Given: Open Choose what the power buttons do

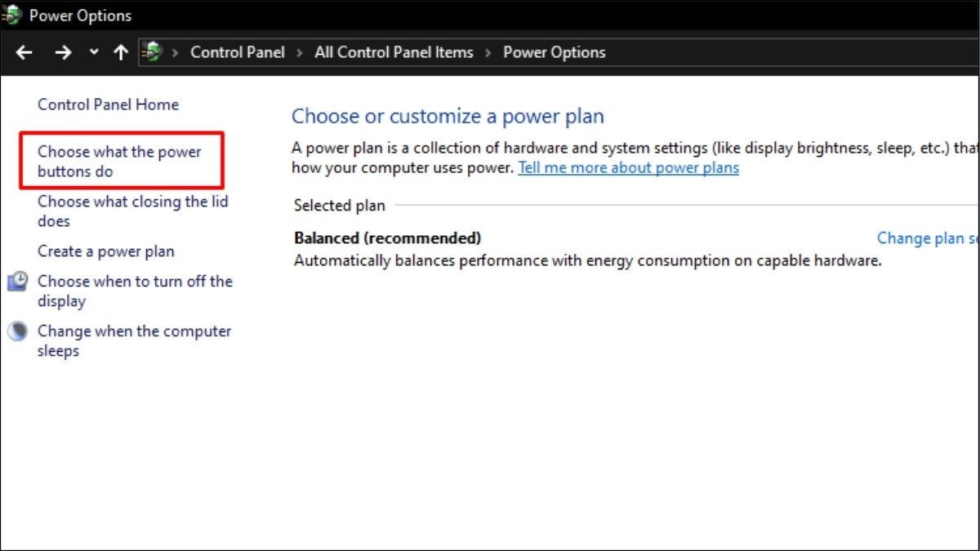Looking at the screenshot, I should click(119, 161).
